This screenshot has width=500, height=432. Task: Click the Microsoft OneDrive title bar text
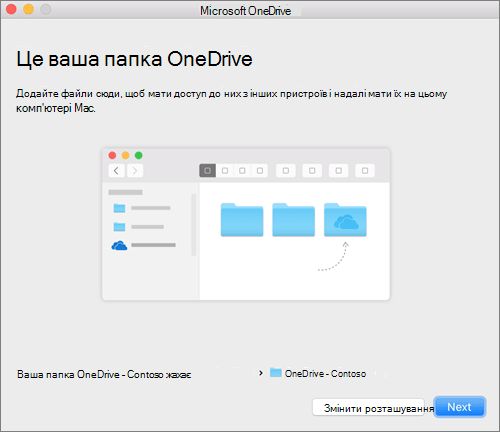245,11
